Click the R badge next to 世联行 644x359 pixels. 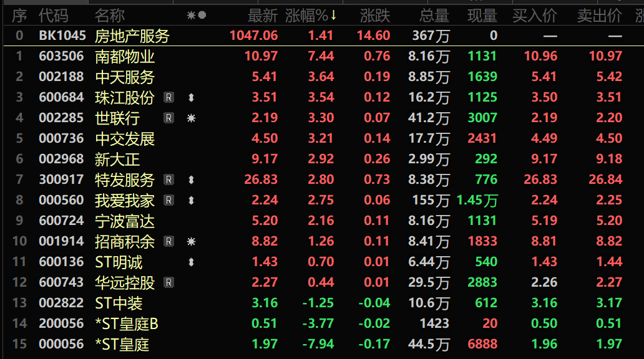point(168,118)
